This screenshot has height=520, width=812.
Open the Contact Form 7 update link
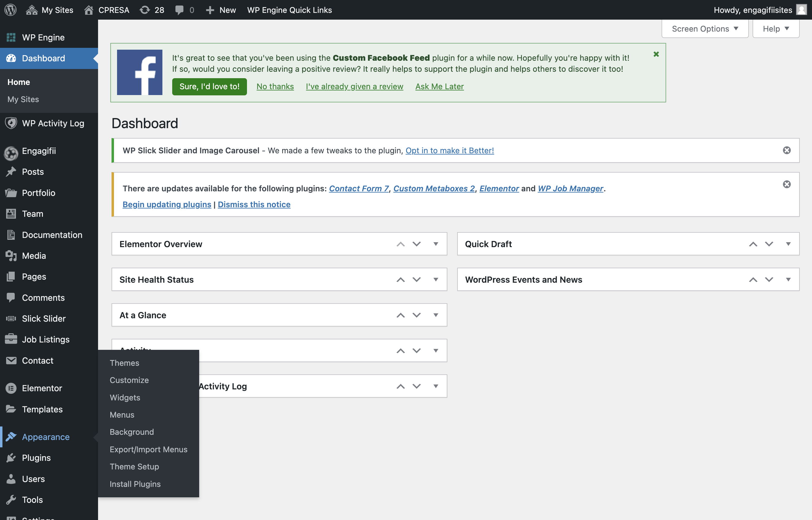359,189
